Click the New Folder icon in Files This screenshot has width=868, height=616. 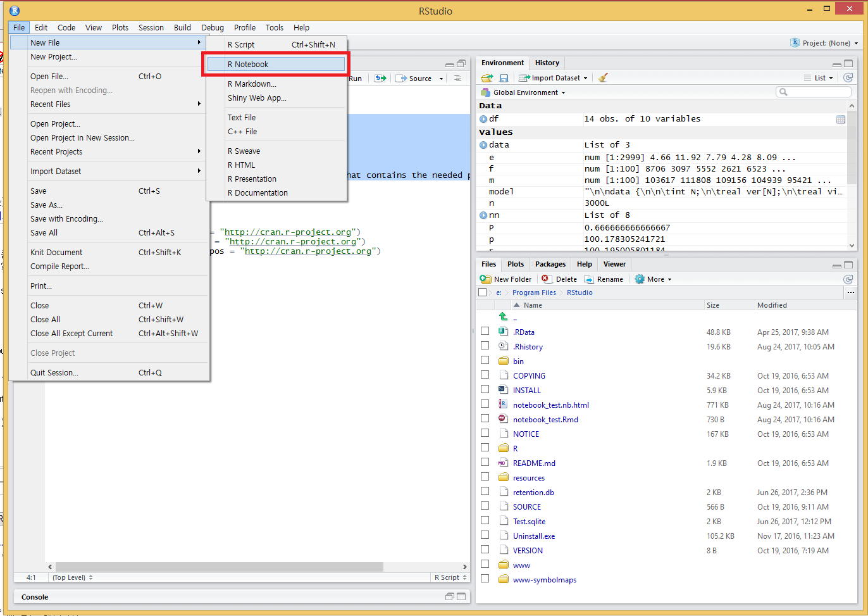pyautogui.click(x=485, y=279)
